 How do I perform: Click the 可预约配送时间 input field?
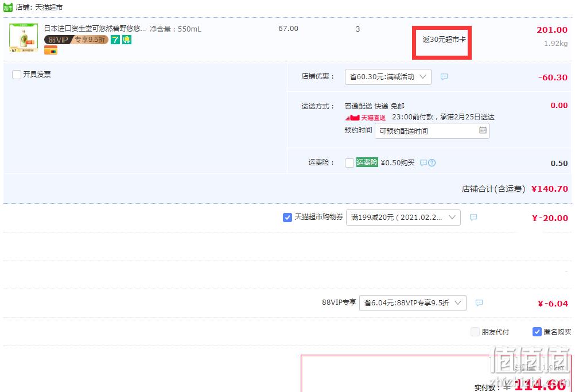pyautogui.click(x=432, y=131)
